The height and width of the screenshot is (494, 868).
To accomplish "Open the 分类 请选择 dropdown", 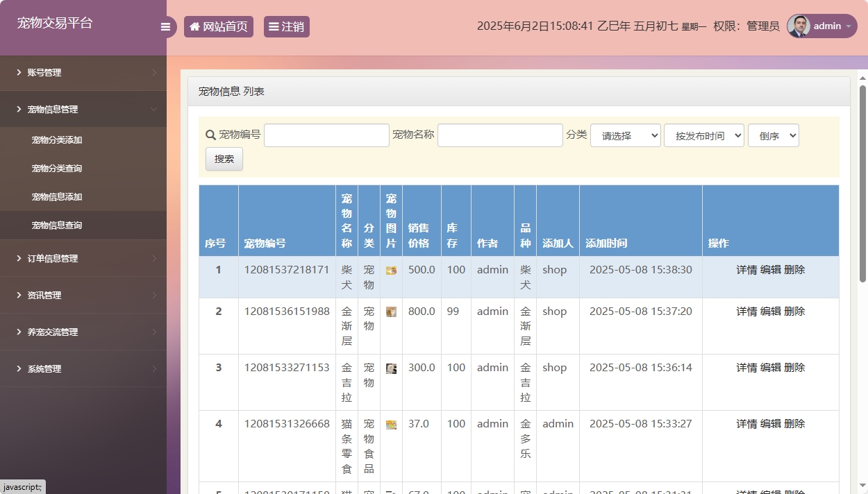I will (625, 135).
